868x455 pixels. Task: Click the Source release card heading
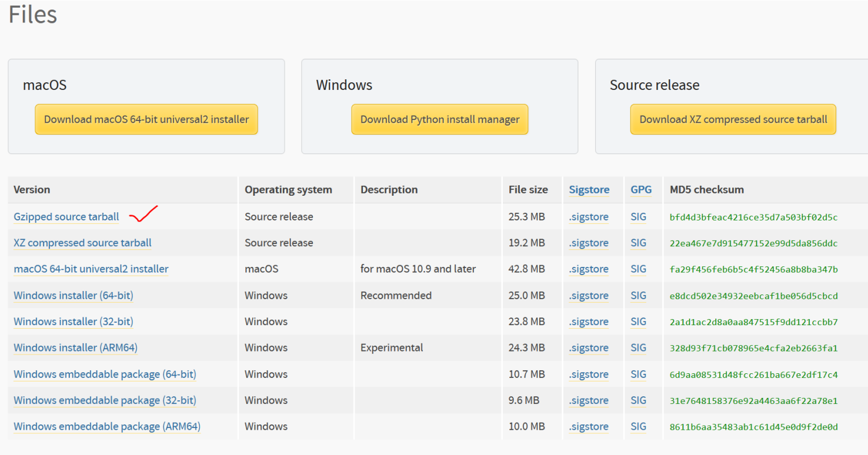coord(655,85)
